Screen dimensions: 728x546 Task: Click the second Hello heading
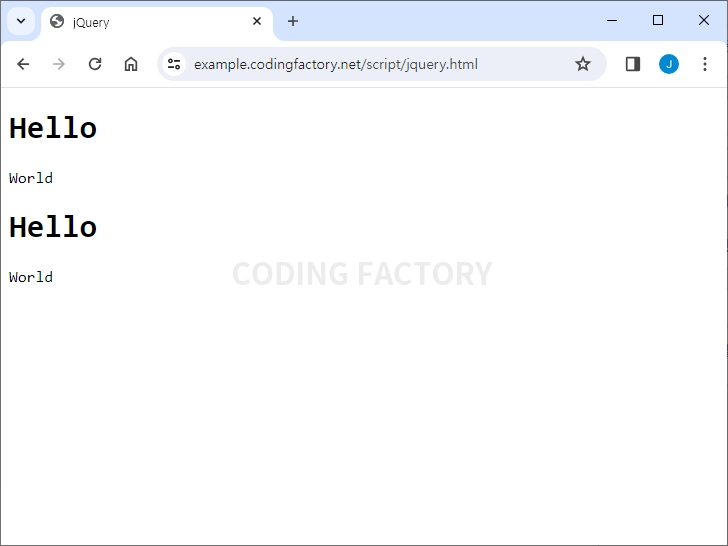pos(53,227)
